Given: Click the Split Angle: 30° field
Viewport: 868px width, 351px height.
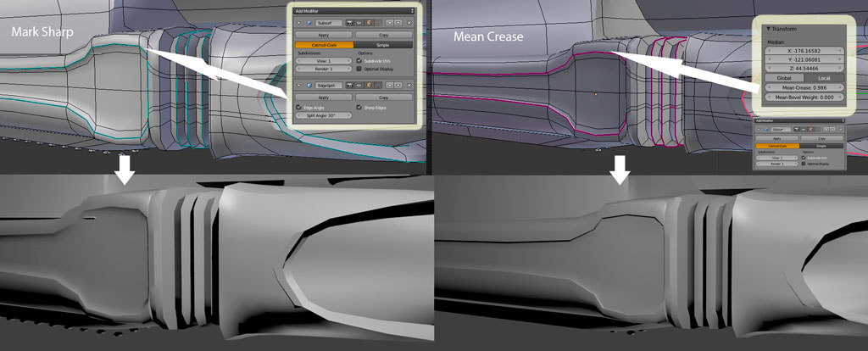Looking at the screenshot, I should point(324,115).
